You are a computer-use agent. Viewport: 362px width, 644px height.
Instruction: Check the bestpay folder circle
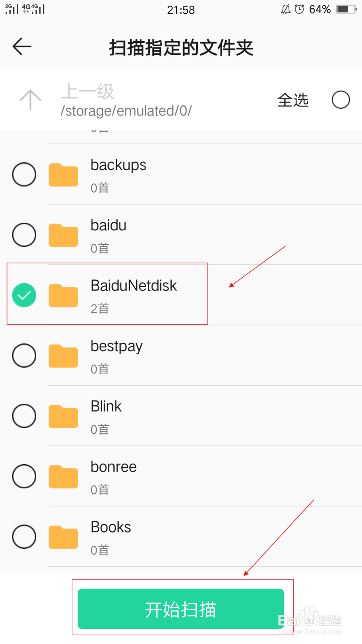24,355
